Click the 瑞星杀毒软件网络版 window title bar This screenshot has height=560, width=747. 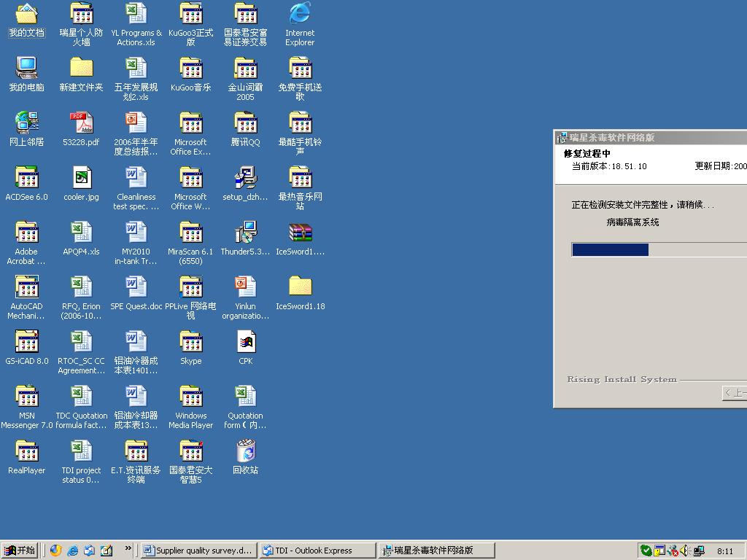click(x=650, y=138)
